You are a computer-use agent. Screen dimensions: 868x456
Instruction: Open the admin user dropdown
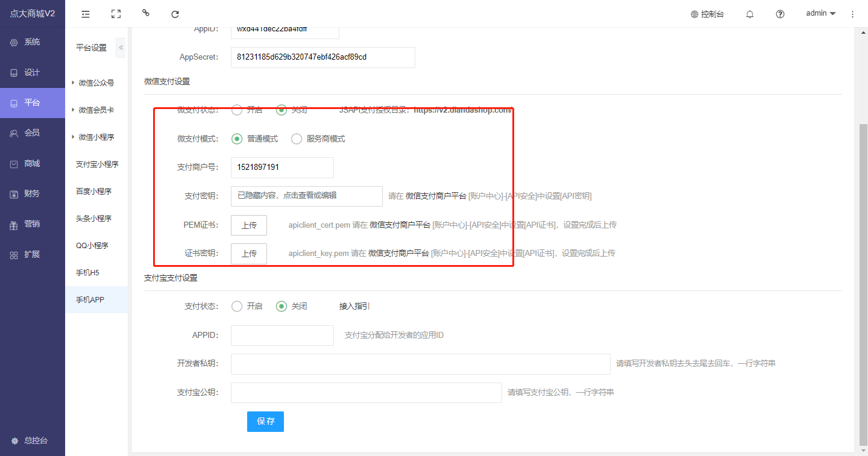820,13
